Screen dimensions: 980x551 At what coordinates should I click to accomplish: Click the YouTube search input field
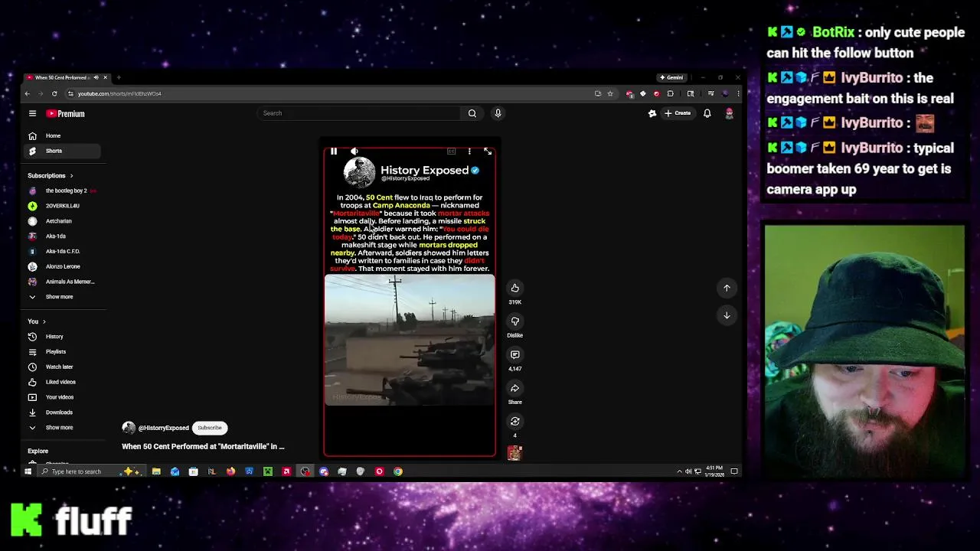[358, 113]
